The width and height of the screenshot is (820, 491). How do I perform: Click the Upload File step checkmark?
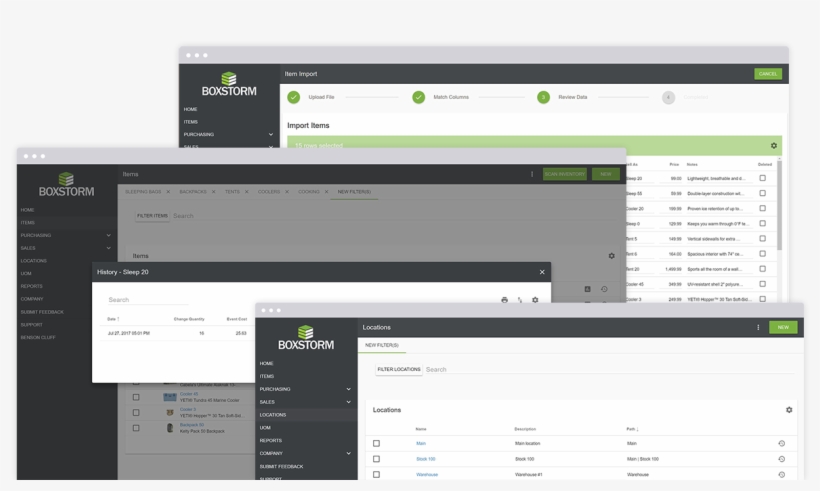[x=294, y=97]
